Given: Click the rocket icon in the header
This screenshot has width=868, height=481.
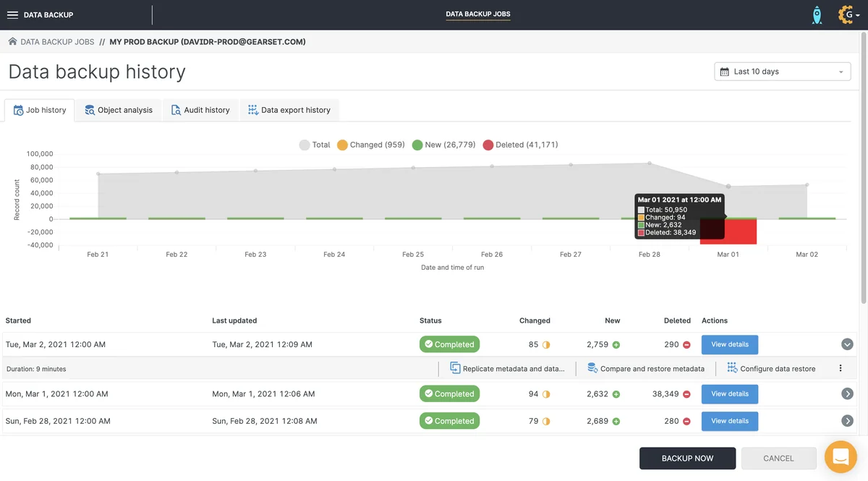Looking at the screenshot, I should point(817,15).
